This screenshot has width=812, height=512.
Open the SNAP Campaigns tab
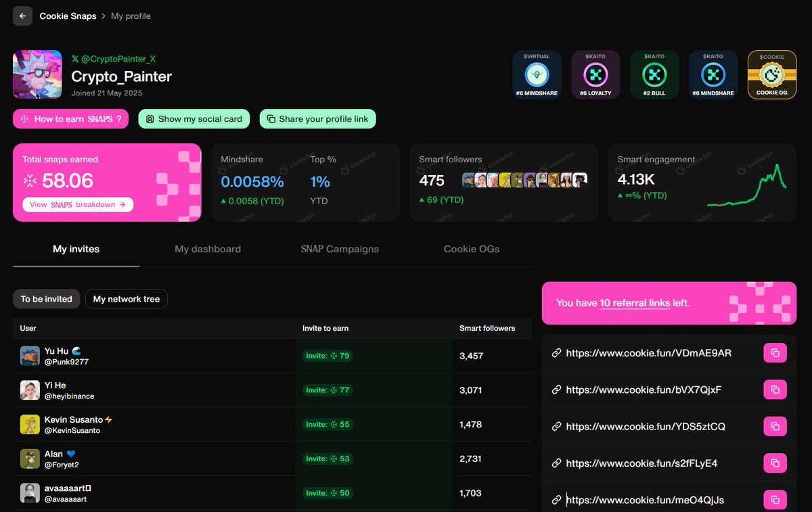coord(340,249)
